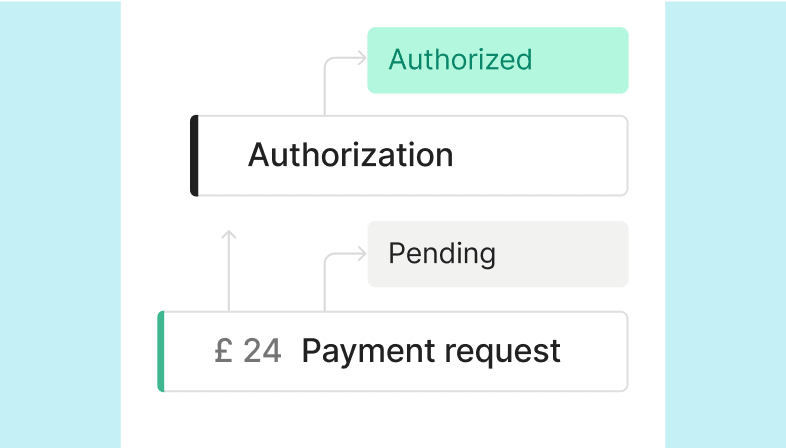The height and width of the screenshot is (448, 786).
Task: Click the green Authorized status badge
Action: pos(498,60)
